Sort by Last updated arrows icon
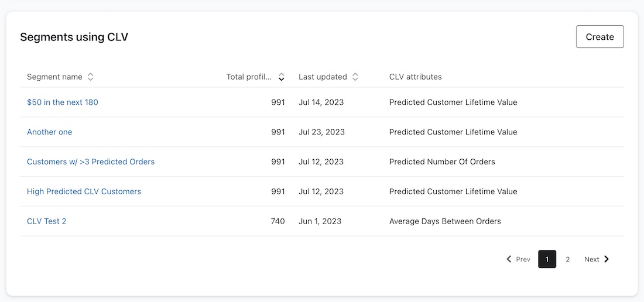The width and height of the screenshot is (644, 302). [355, 77]
